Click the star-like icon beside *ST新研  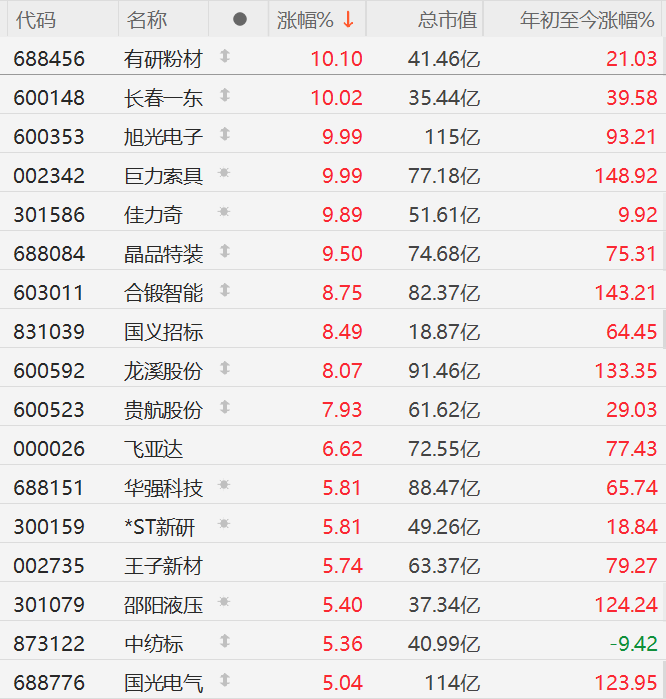(x=224, y=524)
